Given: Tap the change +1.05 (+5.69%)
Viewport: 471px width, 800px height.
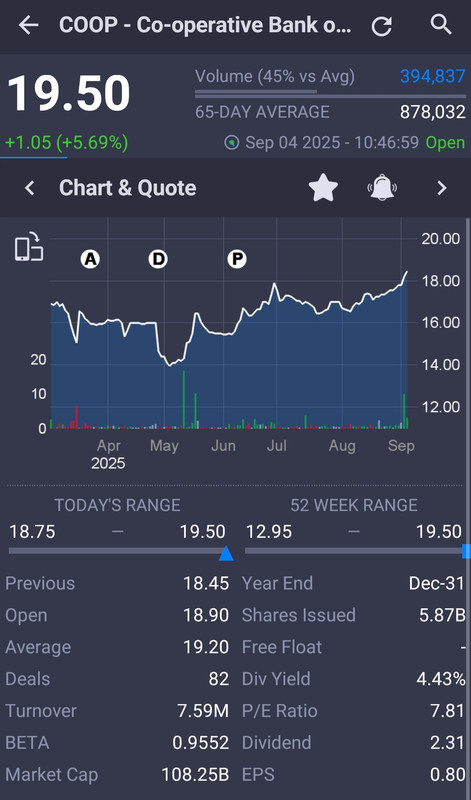Looking at the screenshot, I should point(66,142).
